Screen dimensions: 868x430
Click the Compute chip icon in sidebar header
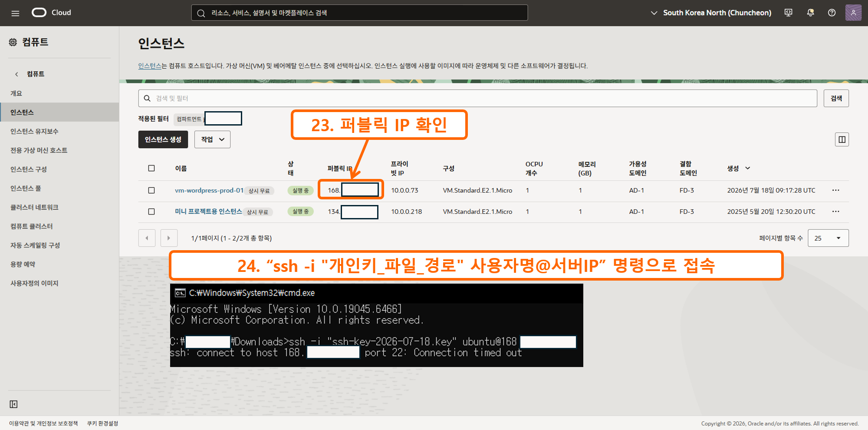(13, 42)
